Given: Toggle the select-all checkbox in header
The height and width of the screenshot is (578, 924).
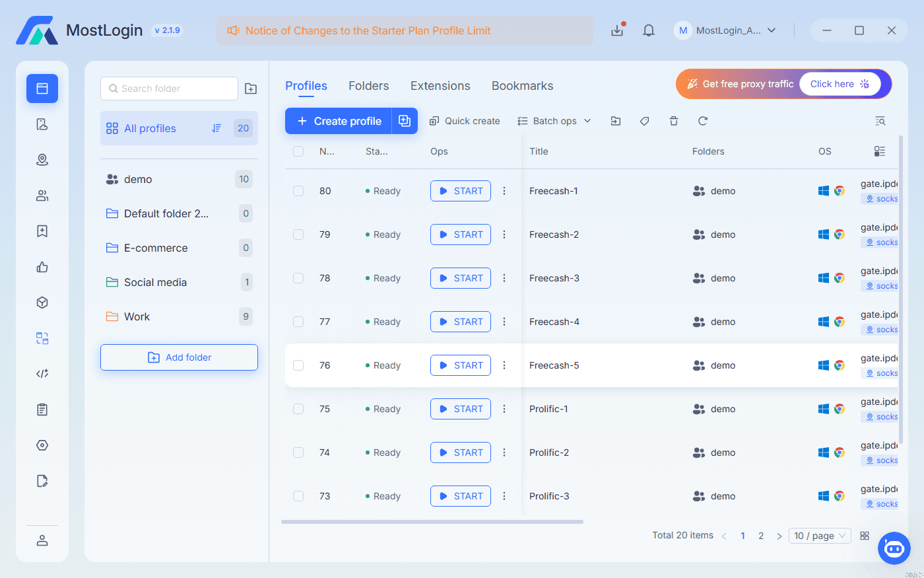Looking at the screenshot, I should click(298, 151).
